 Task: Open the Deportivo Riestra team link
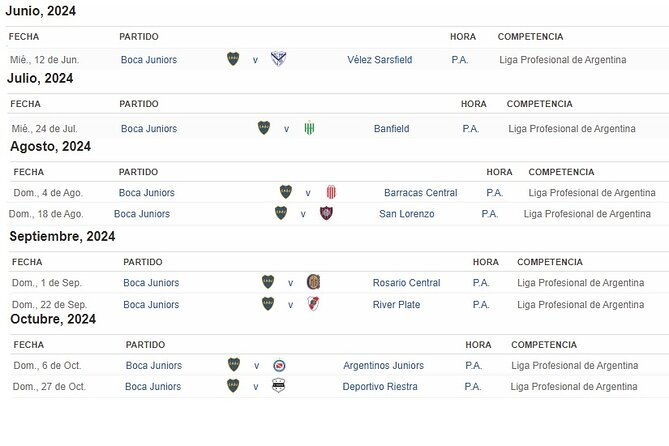coord(380,387)
